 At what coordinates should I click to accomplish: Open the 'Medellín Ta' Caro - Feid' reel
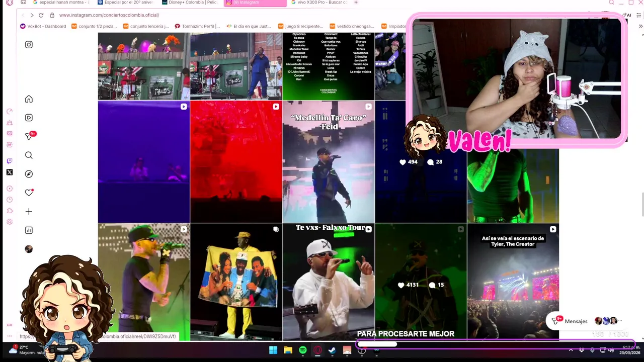coord(329,161)
